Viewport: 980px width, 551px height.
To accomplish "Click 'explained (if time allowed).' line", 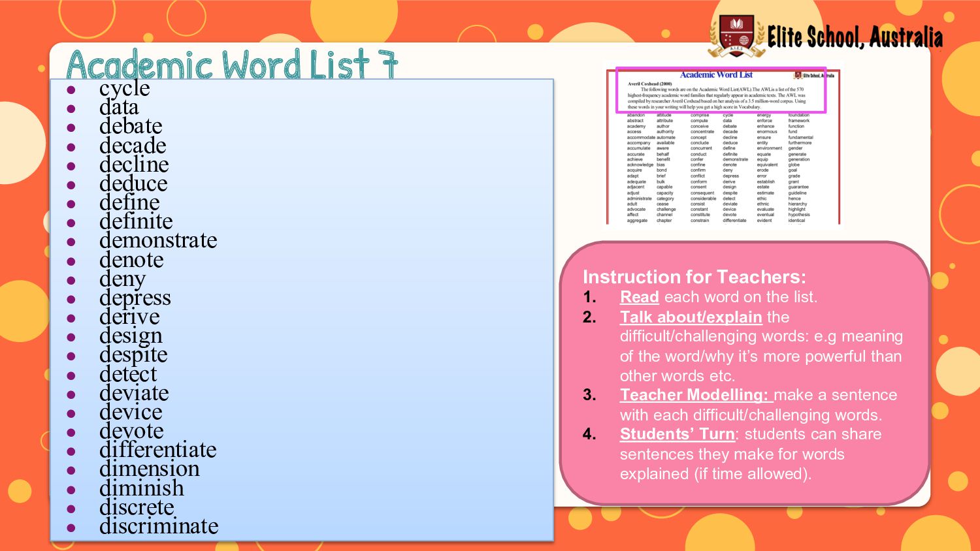I will [716, 474].
